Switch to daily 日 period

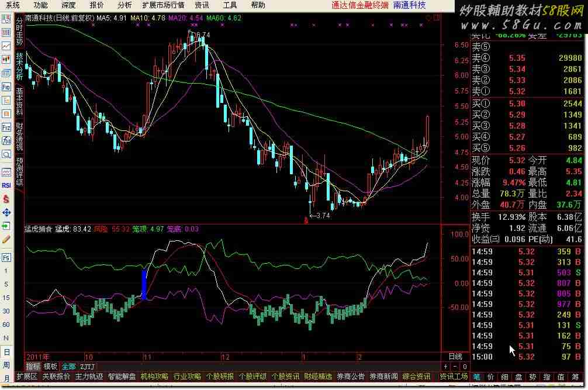pos(6,352)
